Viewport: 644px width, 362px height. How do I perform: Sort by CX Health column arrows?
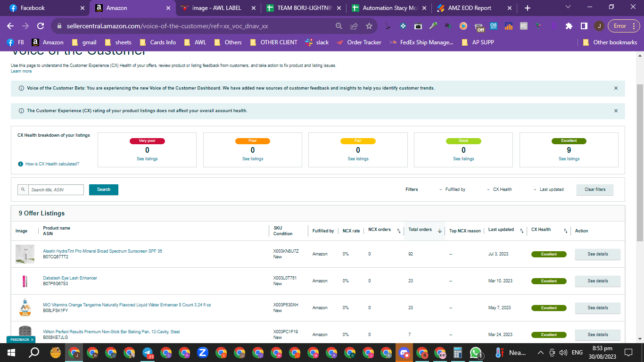tap(565, 230)
